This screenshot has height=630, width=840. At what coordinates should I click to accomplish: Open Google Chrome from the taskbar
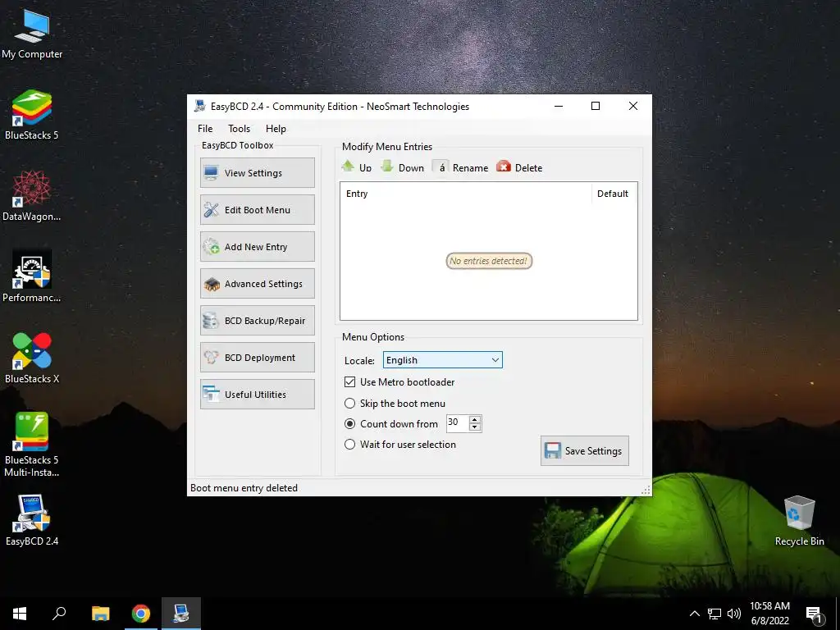tap(141, 614)
